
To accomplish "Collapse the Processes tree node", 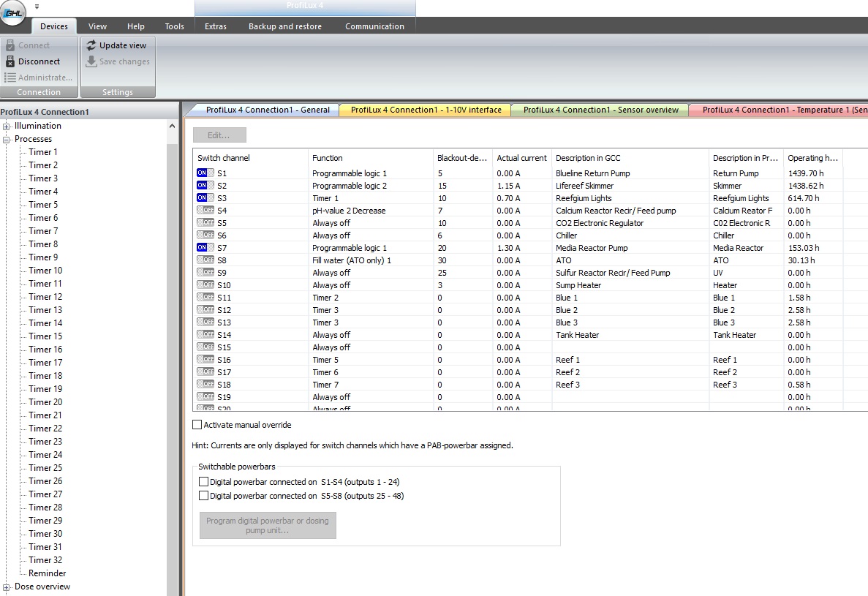I will coord(7,140).
